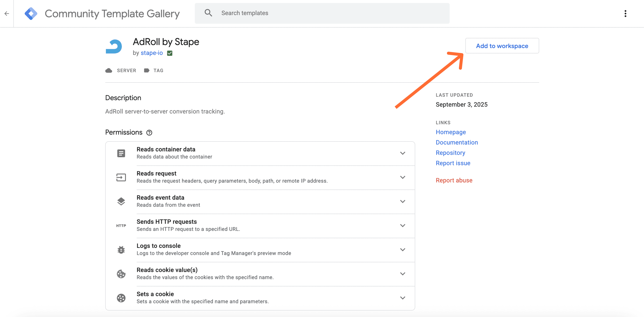Click the Reads request title text
Viewport: 644px width, 317px height.
pos(156,173)
